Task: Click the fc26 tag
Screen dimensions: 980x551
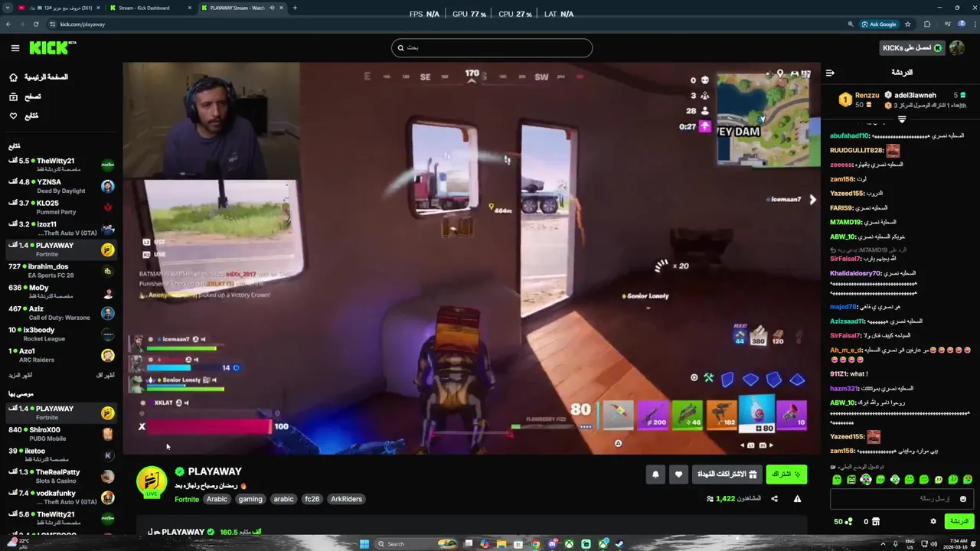Action: click(312, 499)
